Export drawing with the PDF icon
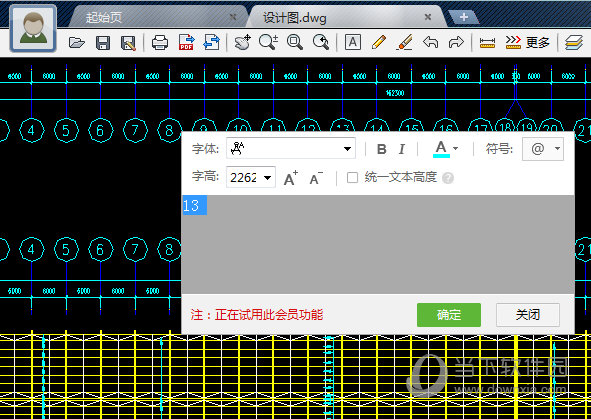Screen dimensions: 591x419 pos(186,42)
